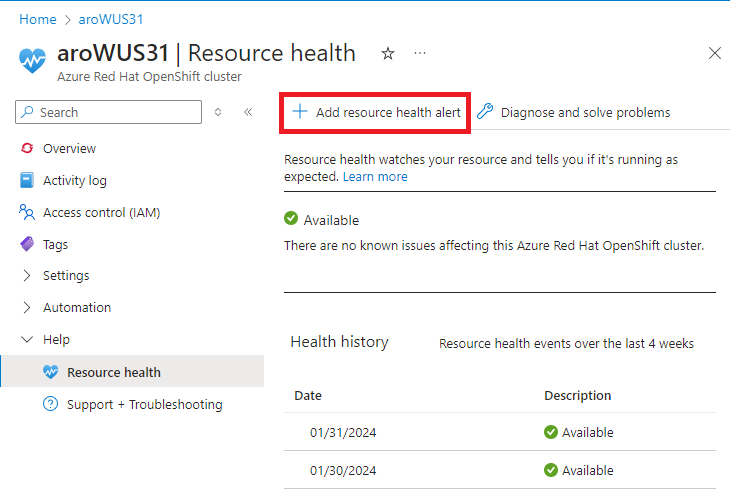The height and width of the screenshot is (490, 730).
Task: Click 'There are no known issues' message
Action: pyautogui.click(x=494, y=245)
